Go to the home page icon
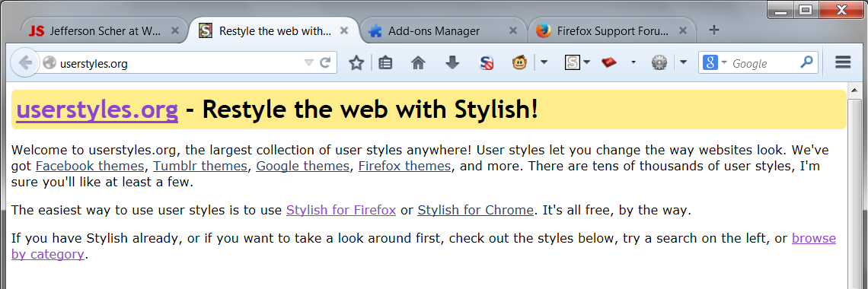The height and width of the screenshot is (289, 868). tap(419, 63)
